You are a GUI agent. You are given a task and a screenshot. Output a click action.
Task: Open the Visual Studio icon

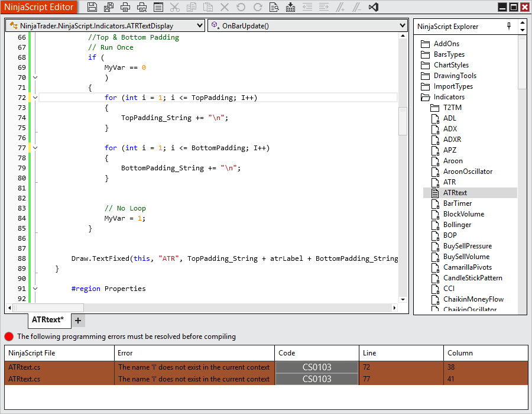(x=373, y=8)
